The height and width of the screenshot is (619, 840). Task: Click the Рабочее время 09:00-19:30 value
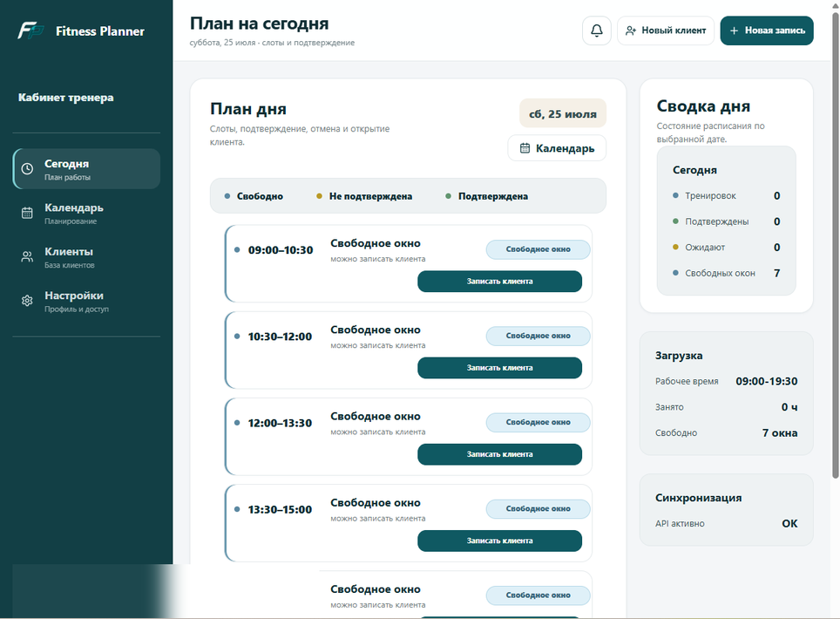pyautogui.click(x=766, y=381)
